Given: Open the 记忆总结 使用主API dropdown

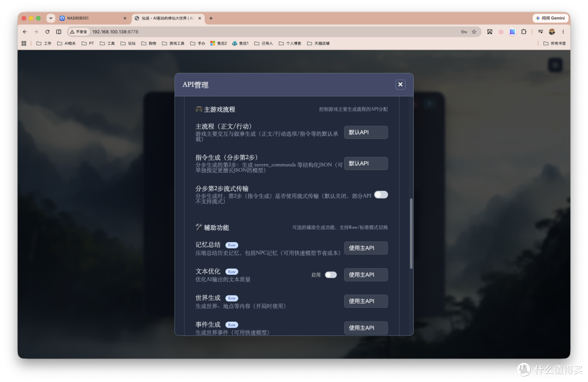Looking at the screenshot, I should pyautogui.click(x=366, y=247).
